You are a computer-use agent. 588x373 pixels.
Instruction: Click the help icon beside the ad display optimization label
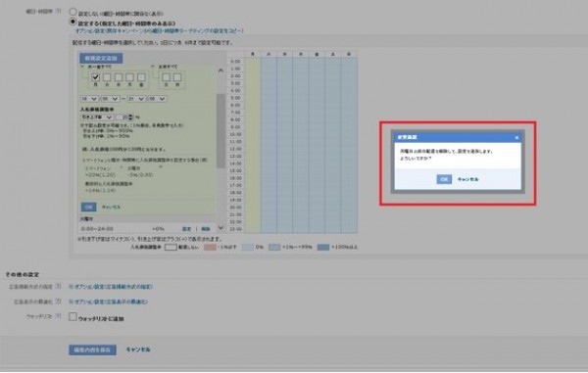58,302
